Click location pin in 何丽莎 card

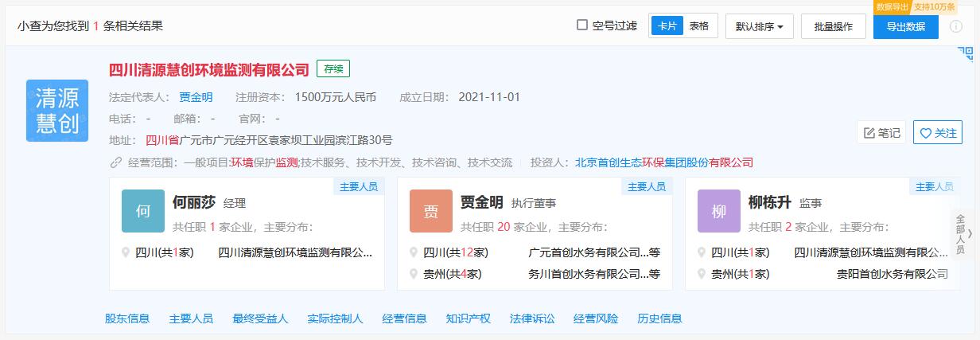126,252
